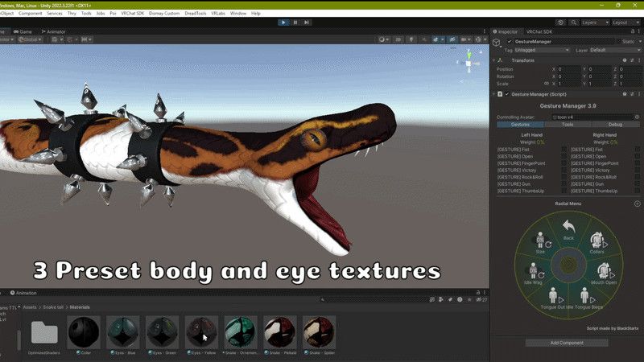Switch to the Inspector tab
Screen dimensions: 644x362
point(506,31)
